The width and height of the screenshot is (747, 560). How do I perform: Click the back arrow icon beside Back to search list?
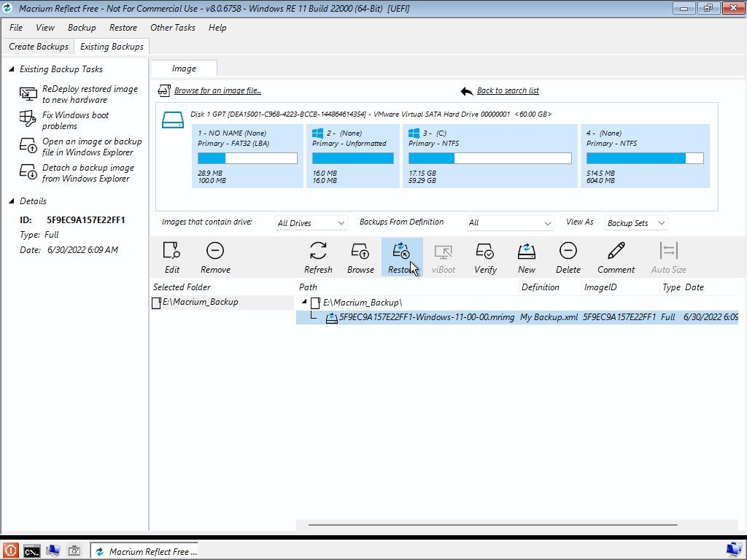pyautogui.click(x=466, y=91)
